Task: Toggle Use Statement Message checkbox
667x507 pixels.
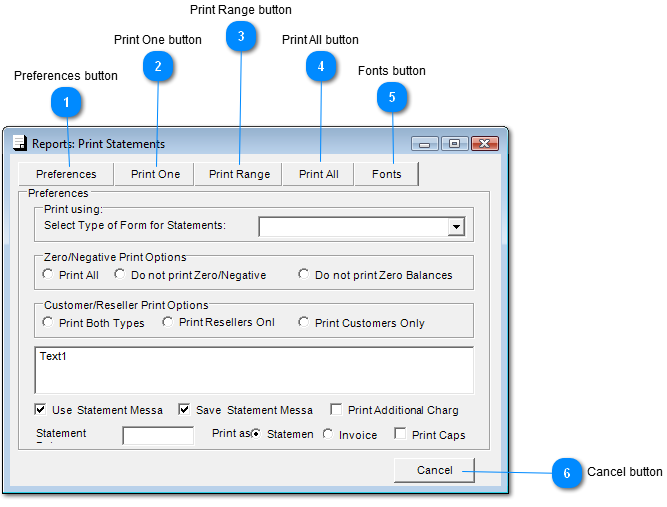Action: point(40,410)
